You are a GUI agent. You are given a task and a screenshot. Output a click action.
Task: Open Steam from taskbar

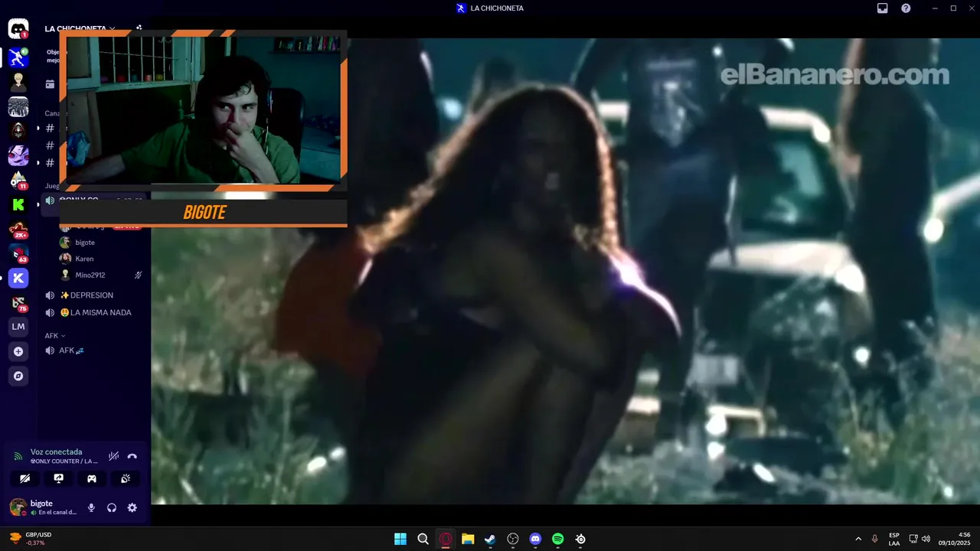(x=490, y=539)
